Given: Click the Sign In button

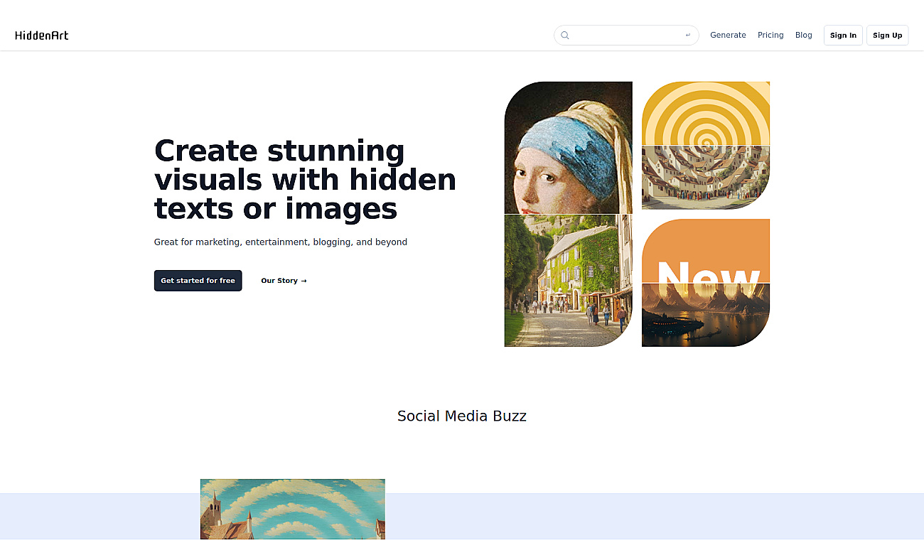Looking at the screenshot, I should (843, 36).
